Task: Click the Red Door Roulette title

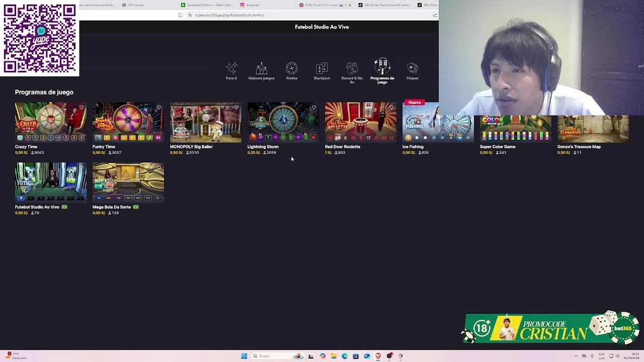Action: point(343,147)
